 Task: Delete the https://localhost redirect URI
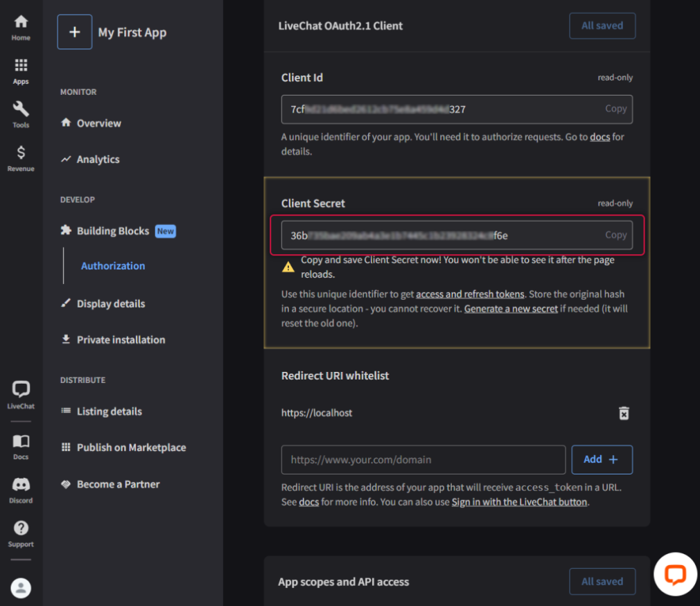624,413
